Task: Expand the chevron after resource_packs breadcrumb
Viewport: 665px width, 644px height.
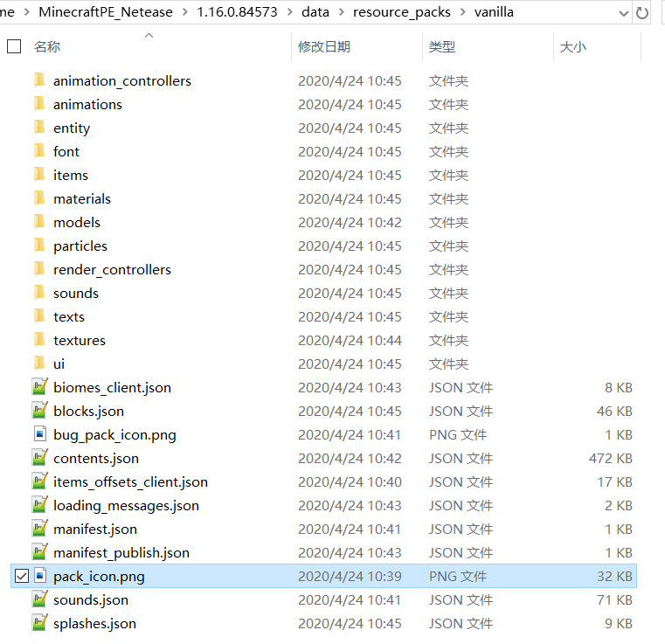Action: (462, 12)
